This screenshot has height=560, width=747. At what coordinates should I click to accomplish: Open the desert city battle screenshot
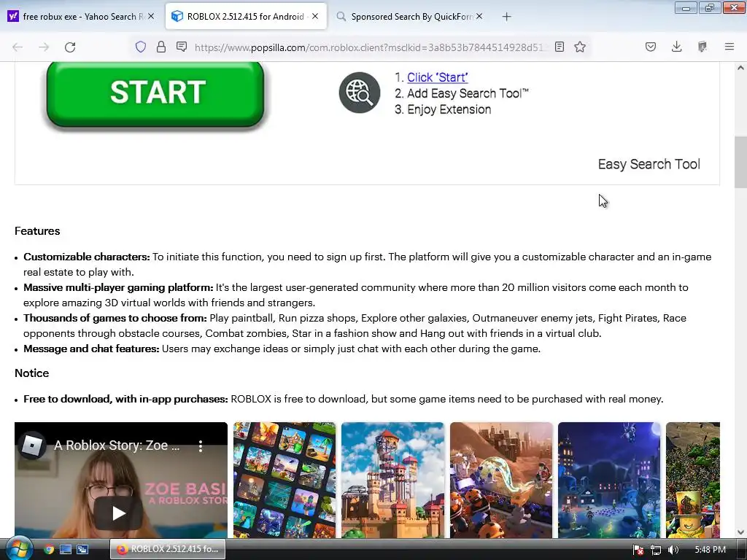coord(501,480)
